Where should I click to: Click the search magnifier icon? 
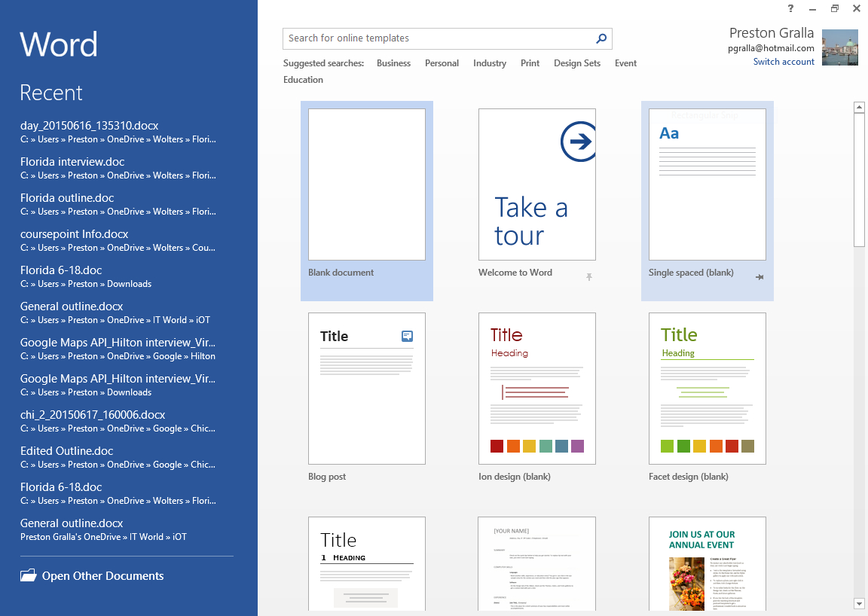(x=601, y=38)
